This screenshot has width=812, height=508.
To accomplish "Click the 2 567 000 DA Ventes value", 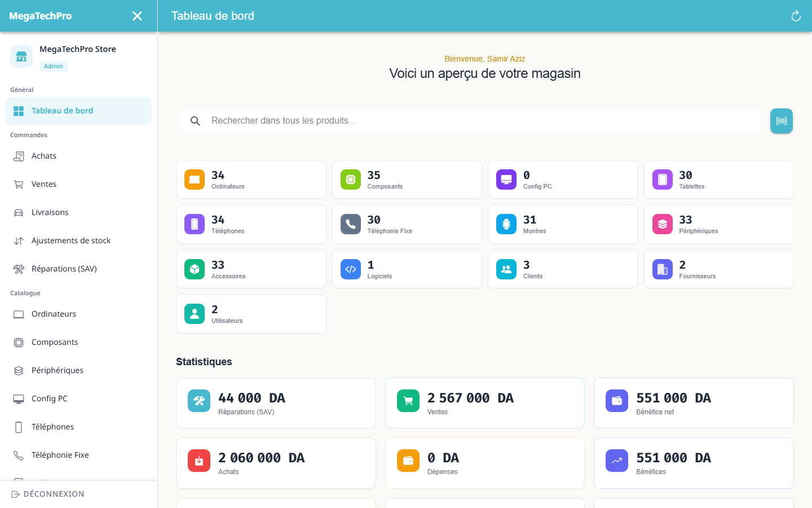I will point(470,398).
